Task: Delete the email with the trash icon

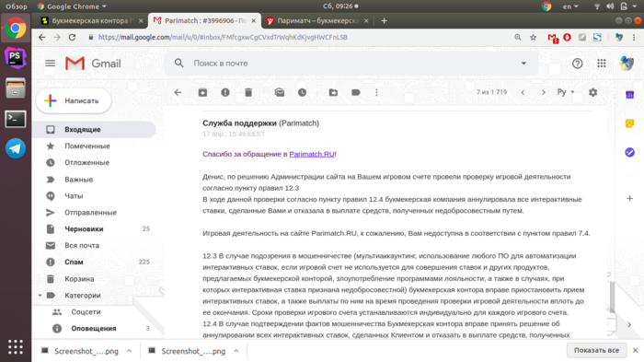Action: (248, 92)
